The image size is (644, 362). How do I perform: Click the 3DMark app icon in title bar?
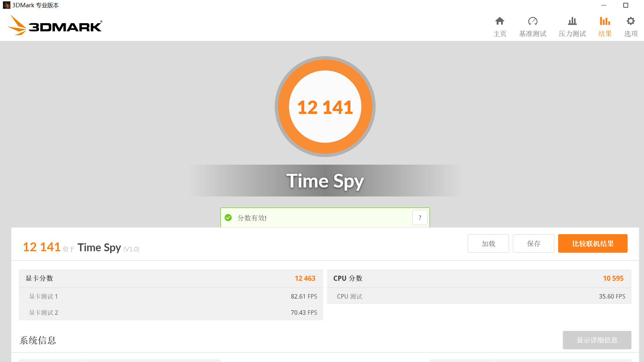[x=6, y=5]
